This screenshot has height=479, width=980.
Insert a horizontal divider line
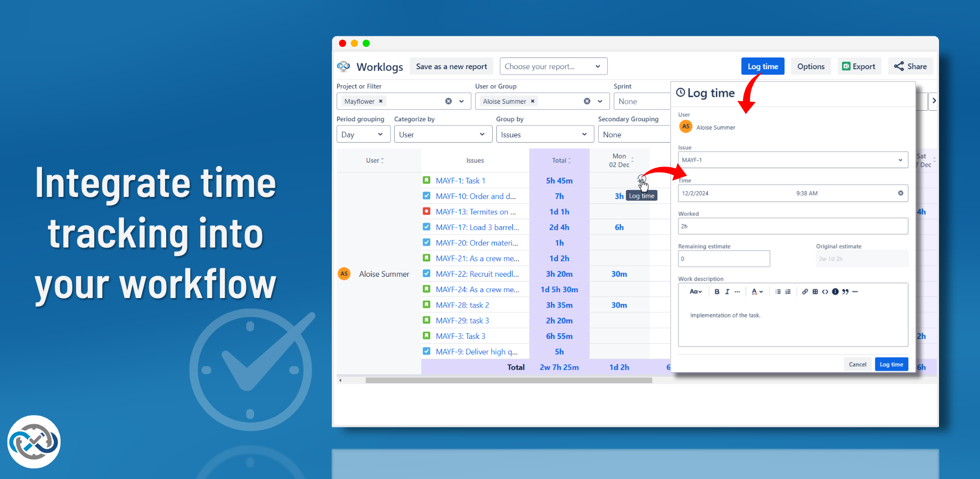855,292
